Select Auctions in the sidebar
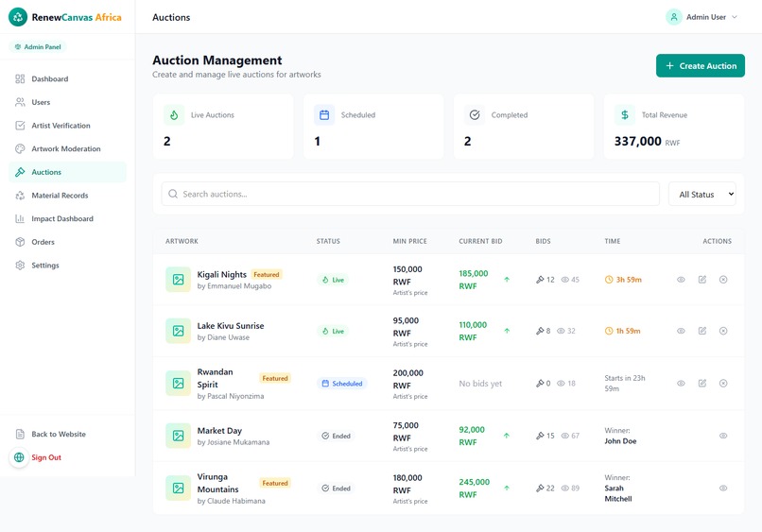This screenshot has height=532, width=762. pos(67,172)
